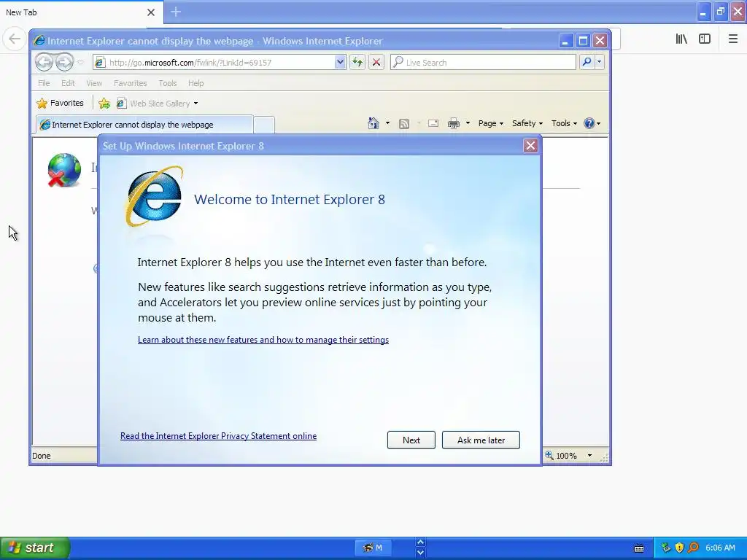Click the green network tray icon

(666, 548)
